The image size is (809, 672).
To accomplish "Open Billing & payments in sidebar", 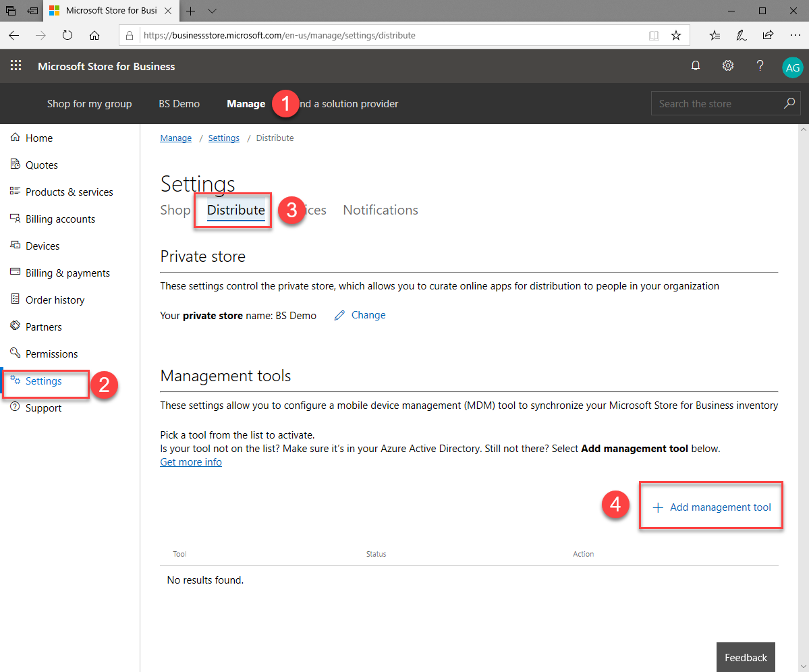I will point(60,273).
